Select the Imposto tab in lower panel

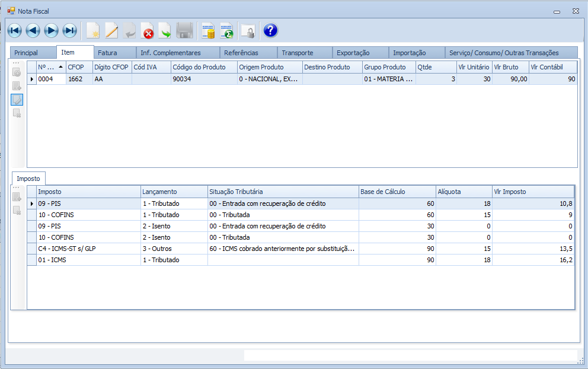pos(28,179)
